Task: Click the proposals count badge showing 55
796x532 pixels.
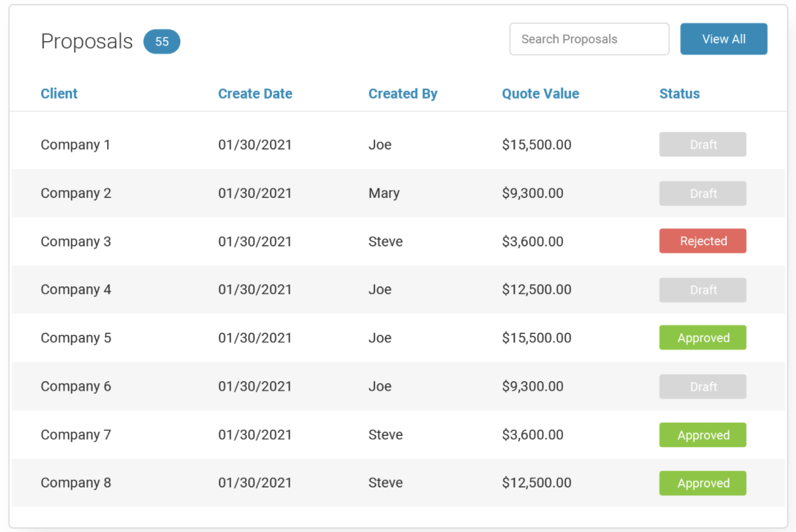Action: click(161, 41)
